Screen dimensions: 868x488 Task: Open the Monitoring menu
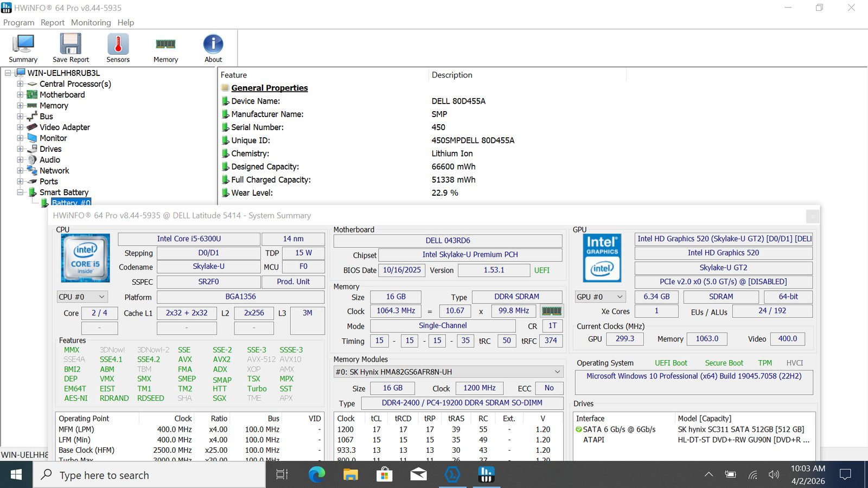(91, 23)
